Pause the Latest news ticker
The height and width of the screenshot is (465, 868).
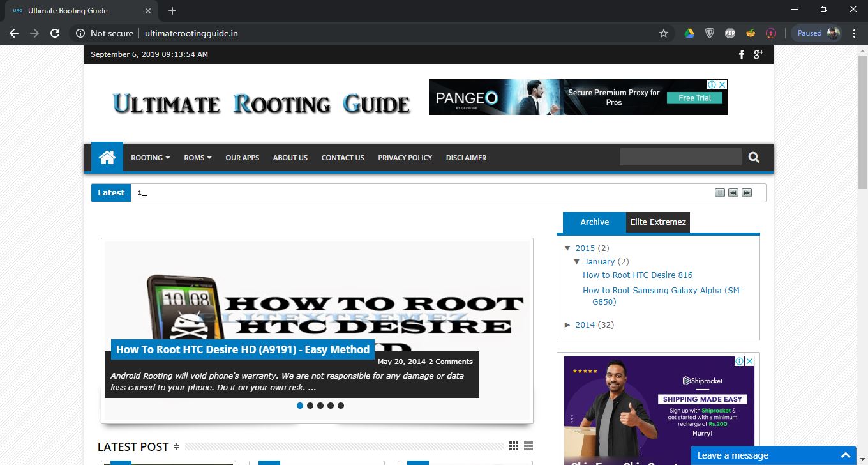click(x=720, y=193)
